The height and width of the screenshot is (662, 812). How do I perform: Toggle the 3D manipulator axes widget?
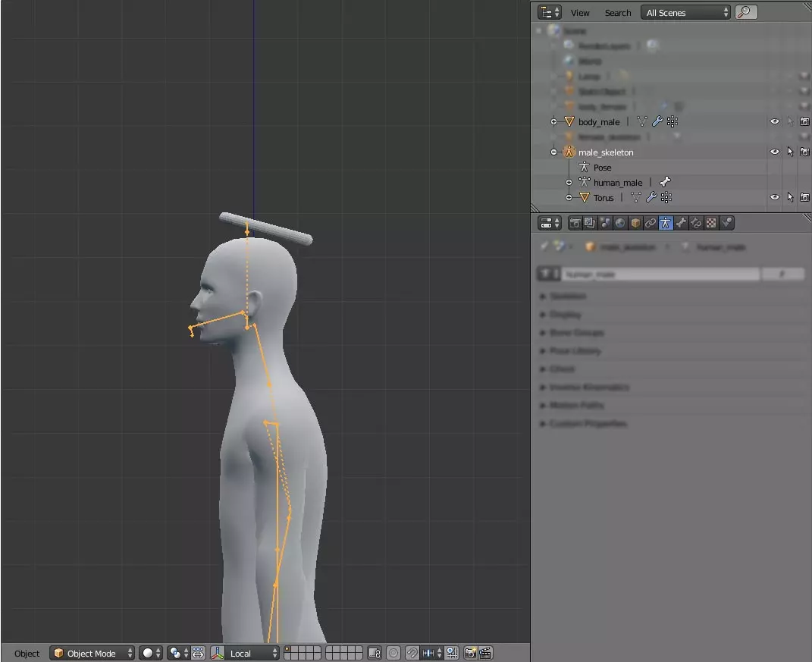(218, 653)
